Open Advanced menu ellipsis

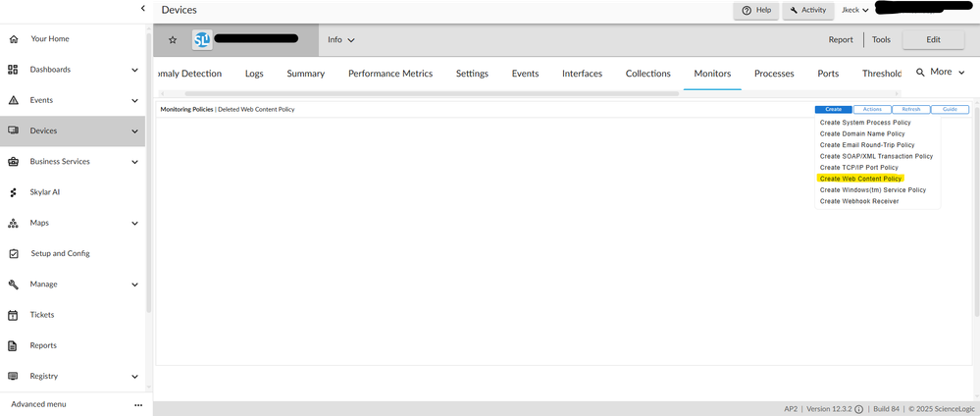click(138, 405)
